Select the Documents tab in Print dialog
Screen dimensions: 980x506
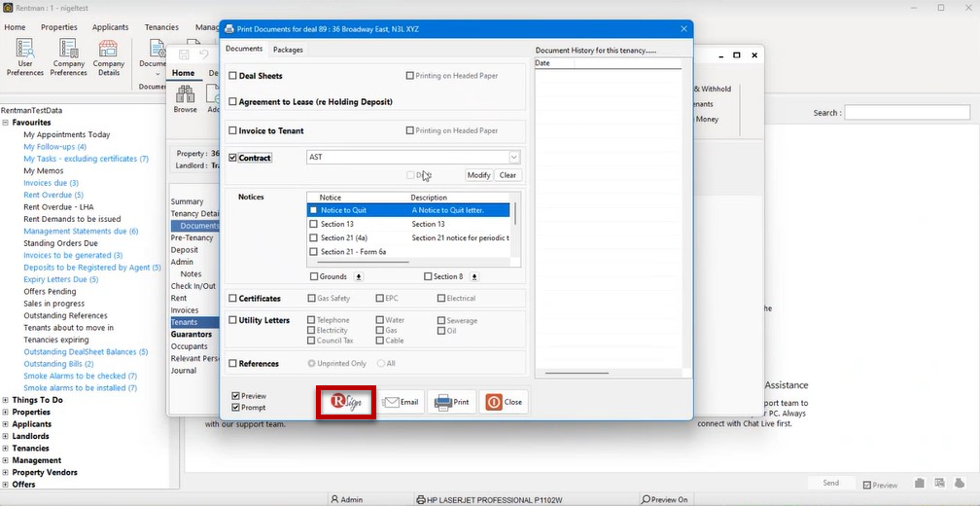(244, 49)
